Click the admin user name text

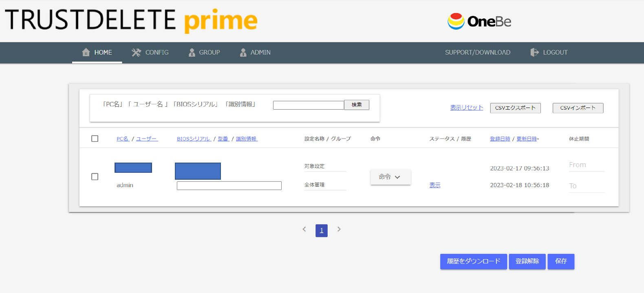[x=125, y=185]
